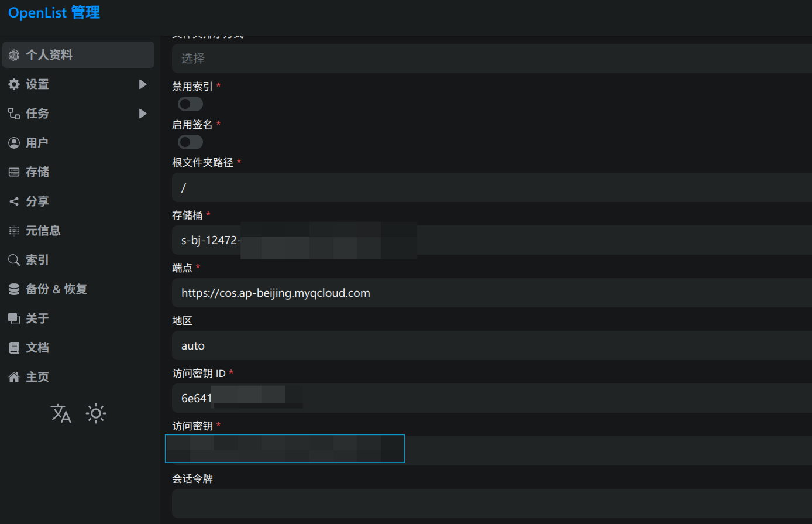Enable the 启用签名 switch
Image resolution: width=812 pixels, height=524 pixels.
click(190, 142)
